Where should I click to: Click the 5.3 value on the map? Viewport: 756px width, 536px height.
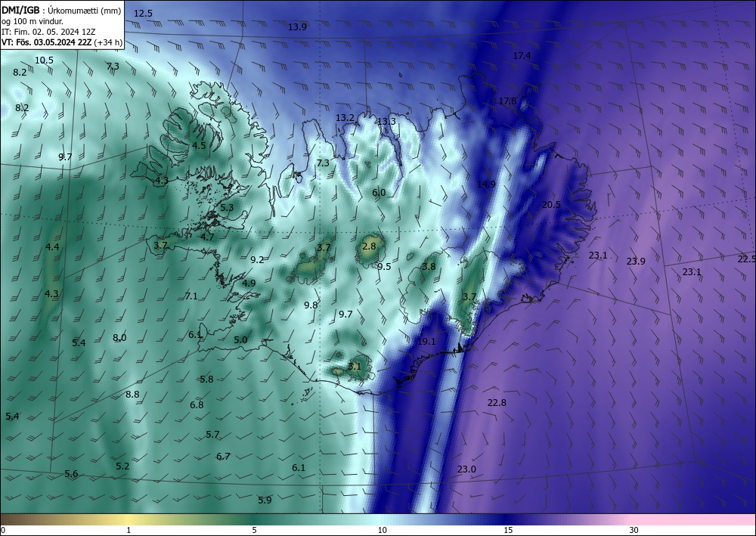[x=227, y=208]
